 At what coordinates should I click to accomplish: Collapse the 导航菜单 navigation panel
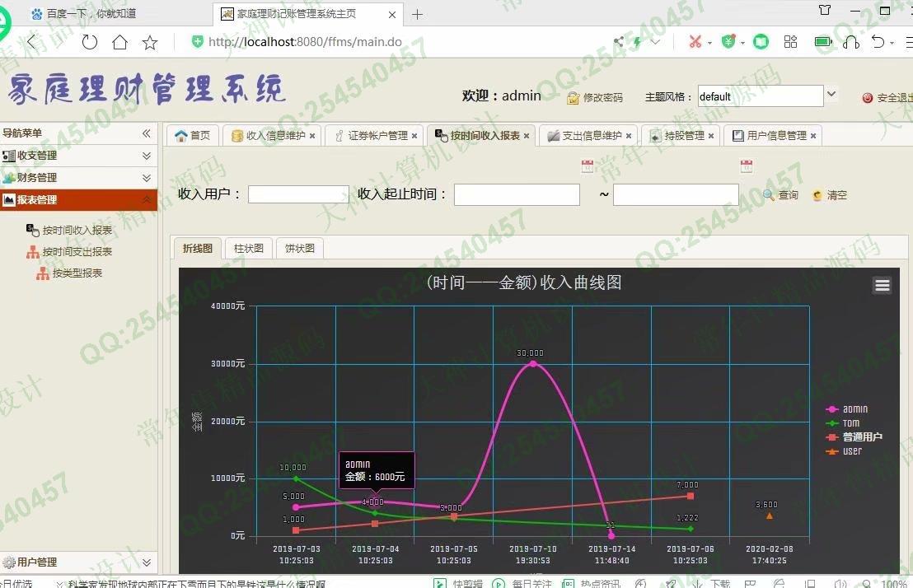[x=147, y=133]
